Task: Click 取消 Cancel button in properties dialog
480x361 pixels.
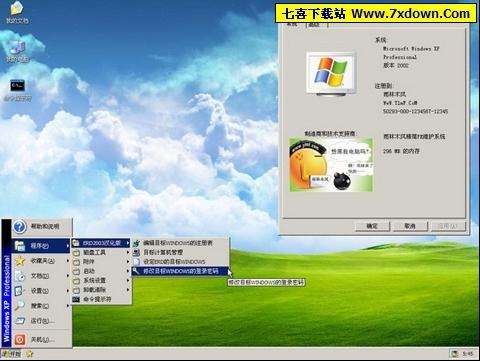Action: pyautogui.click(x=410, y=226)
